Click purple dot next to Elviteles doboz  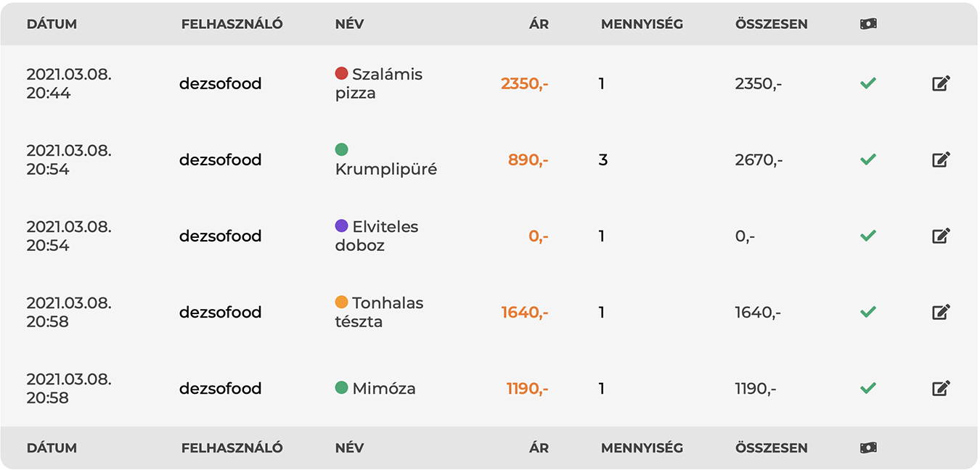click(341, 226)
